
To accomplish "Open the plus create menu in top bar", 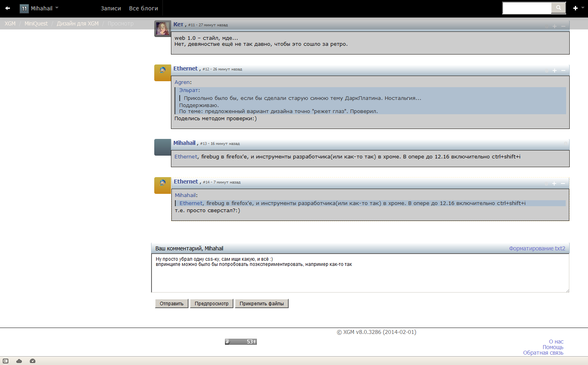I will (575, 8).
